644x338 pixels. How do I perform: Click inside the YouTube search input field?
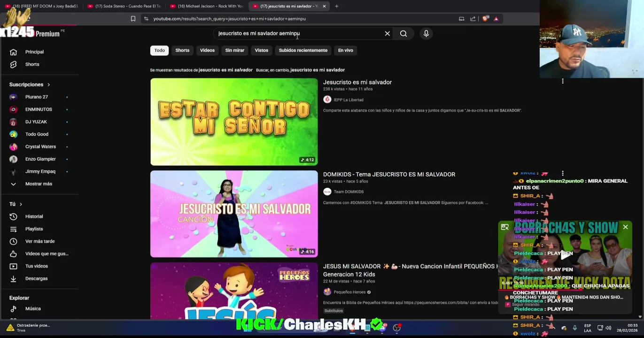[x=299, y=33]
